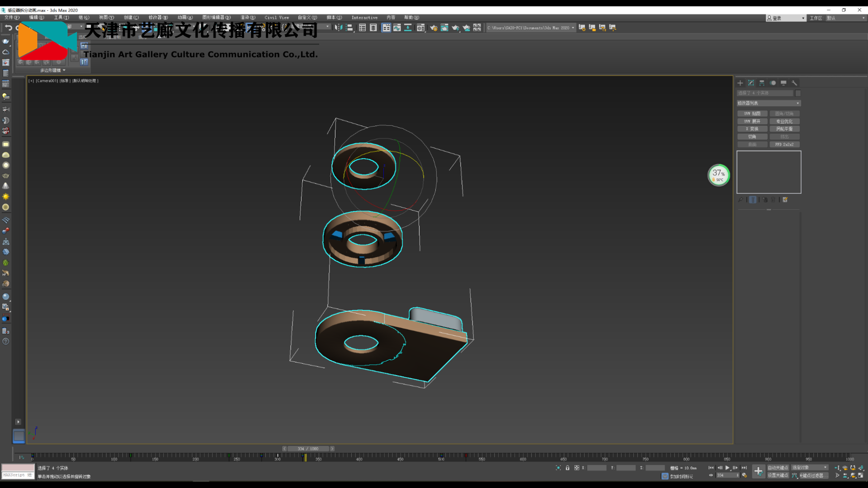
Task: Click the Mirror tool icon
Action: (x=338, y=28)
